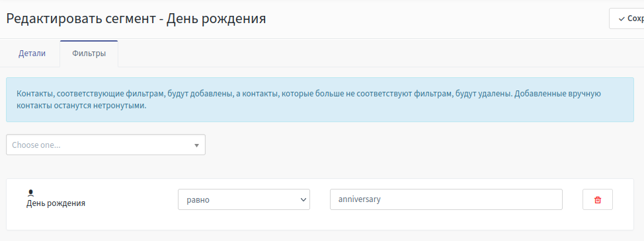
Task: Click the triangle arrow of Choose one field
Action: tap(196, 145)
